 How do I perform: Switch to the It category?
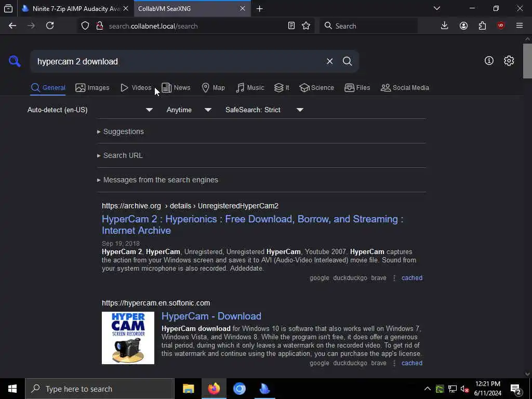281,87
